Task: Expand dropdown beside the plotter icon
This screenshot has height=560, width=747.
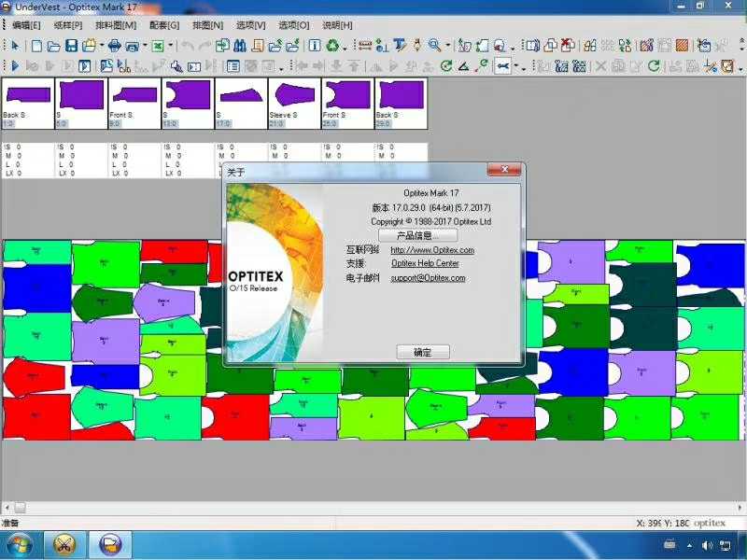Action: pyautogui.click(x=145, y=46)
